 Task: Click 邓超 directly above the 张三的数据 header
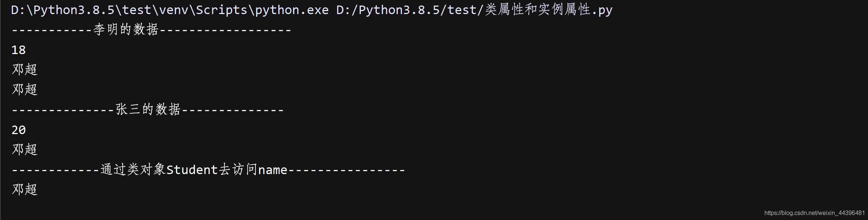click(x=25, y=90)
